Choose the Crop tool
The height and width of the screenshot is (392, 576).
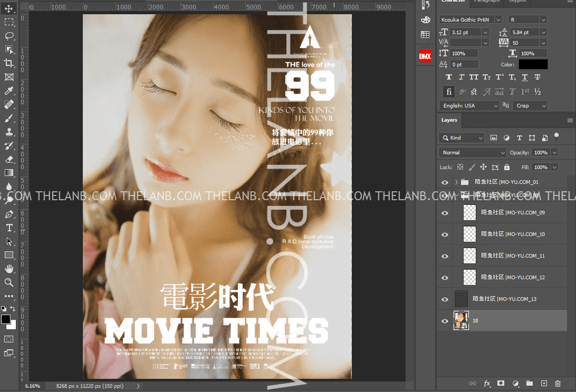pyautogui.click(x=9, y=63)
